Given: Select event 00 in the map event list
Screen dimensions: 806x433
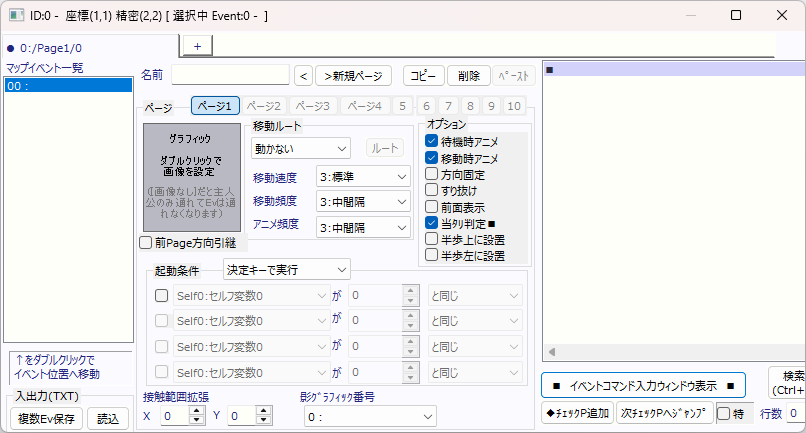Looking at the screenshot, I should [68, 86].
